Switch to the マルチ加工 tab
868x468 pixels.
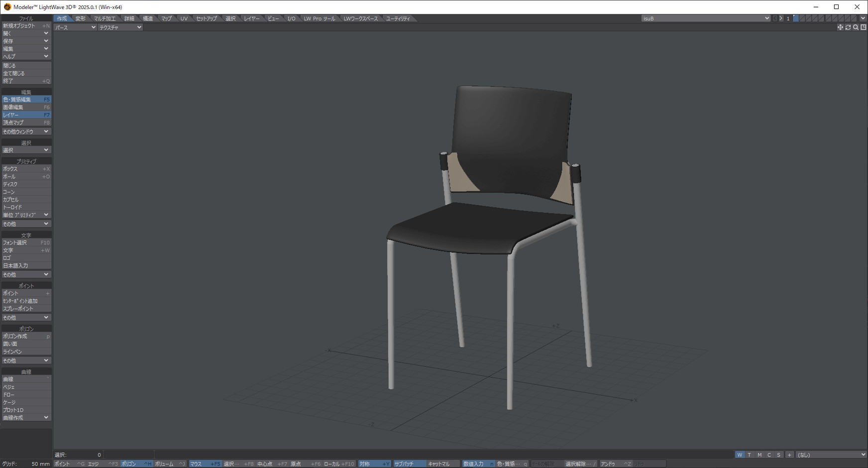[x=105, y=18]
